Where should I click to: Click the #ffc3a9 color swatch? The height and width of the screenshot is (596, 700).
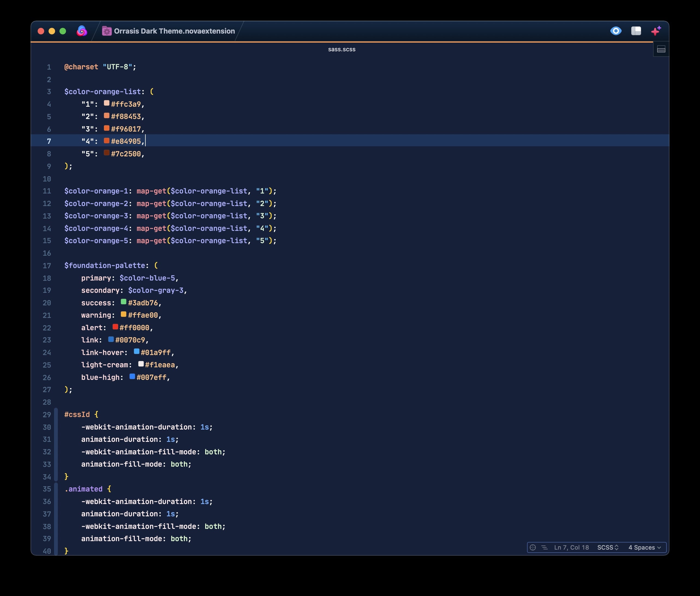(106, 103)
